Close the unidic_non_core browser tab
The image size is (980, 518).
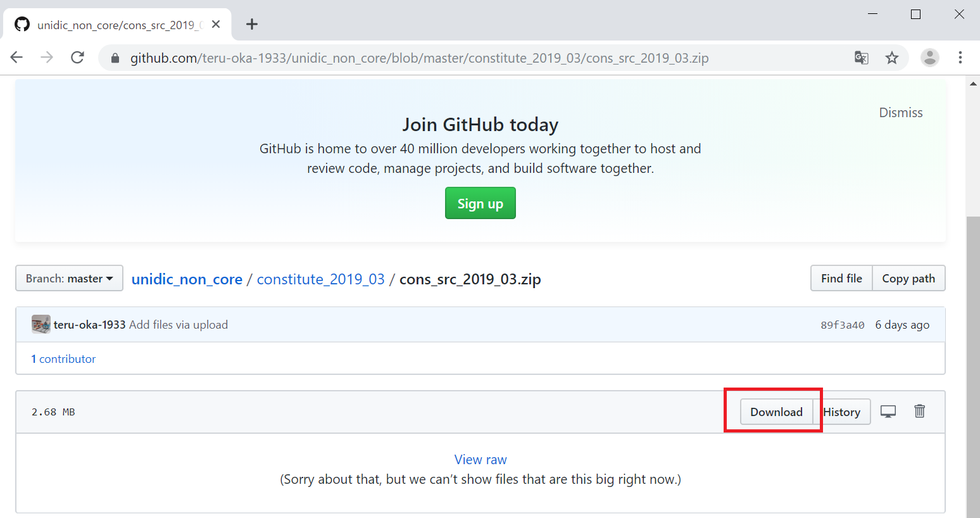216,24
